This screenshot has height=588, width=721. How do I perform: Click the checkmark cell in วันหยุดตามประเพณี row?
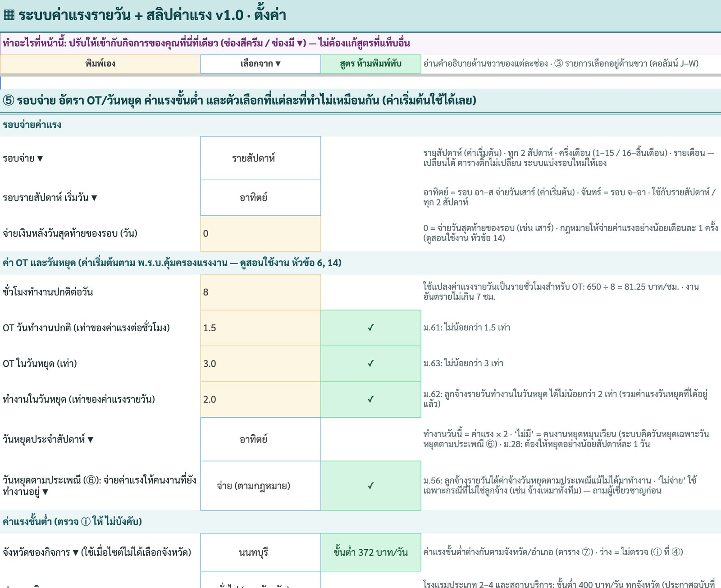pyautogui.click(x=371, y=486)
